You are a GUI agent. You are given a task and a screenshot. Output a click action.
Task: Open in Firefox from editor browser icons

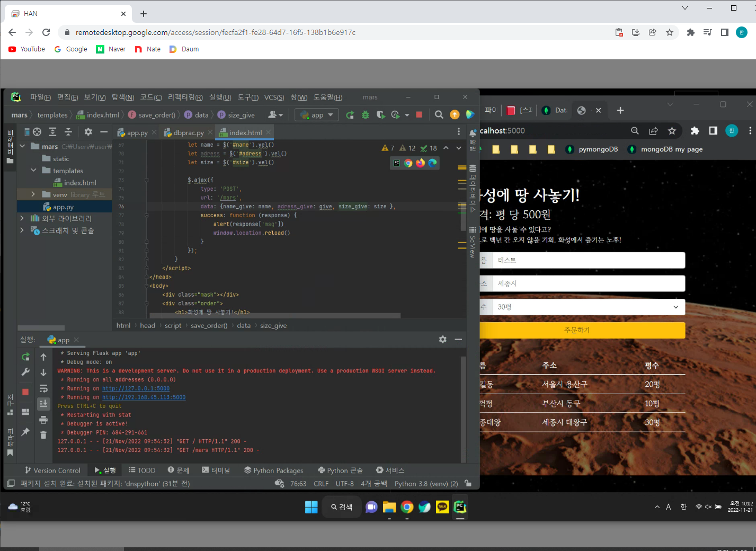click(421, 163)
